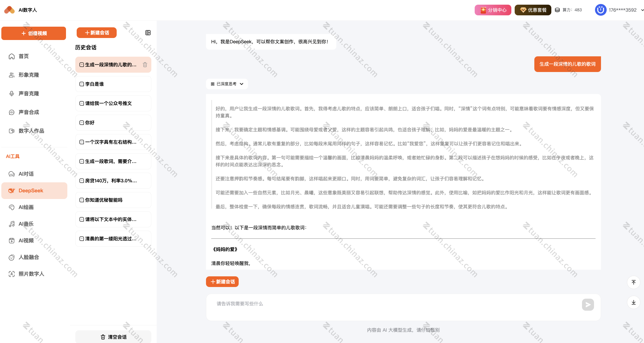This screenshot has height=343, width=644.
Task: Click the music note icon for AI音乐
Action: point(12,224)
